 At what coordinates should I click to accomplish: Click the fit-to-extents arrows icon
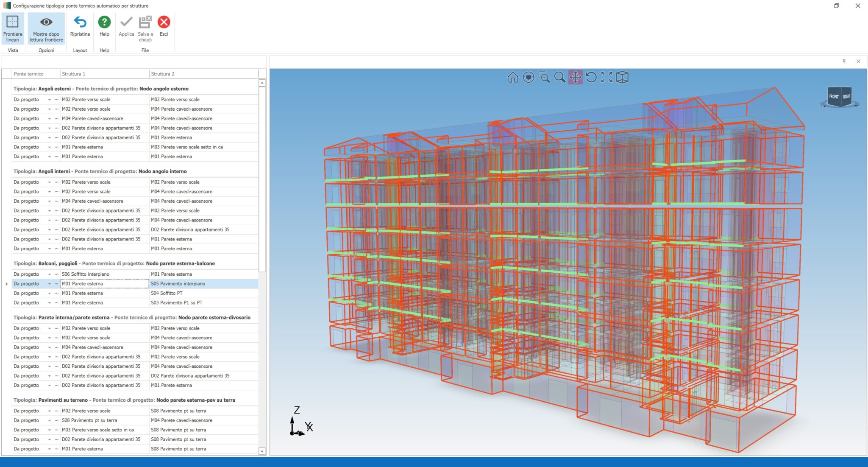(606, 77)
